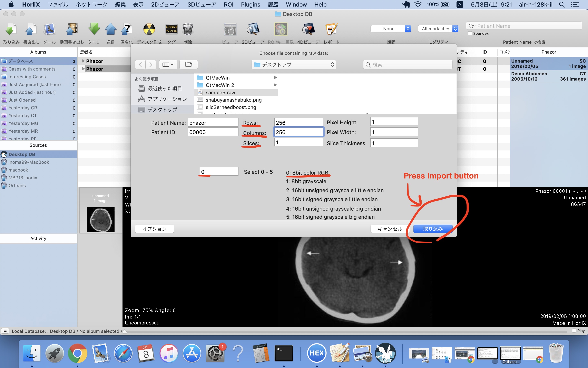Open the Patient Name search options magnifier
The width and height of the screenshot is (588, 368).
click(472, 26)
